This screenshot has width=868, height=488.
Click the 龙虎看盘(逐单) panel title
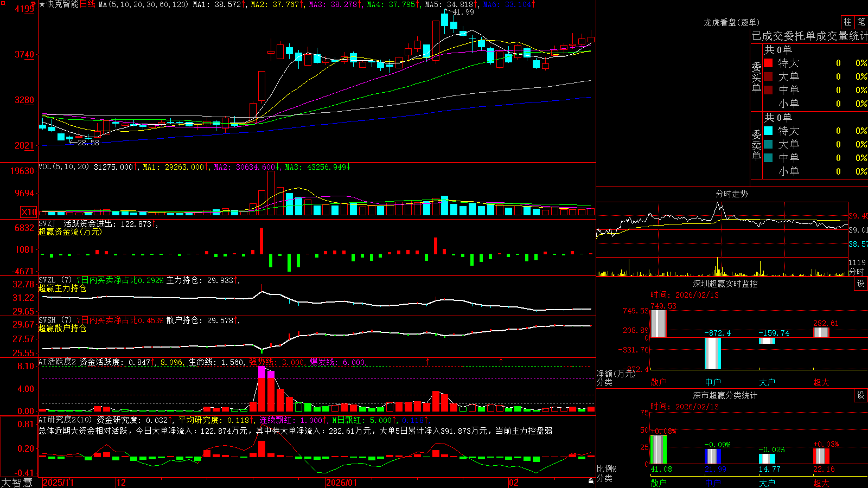pos(732,22)
